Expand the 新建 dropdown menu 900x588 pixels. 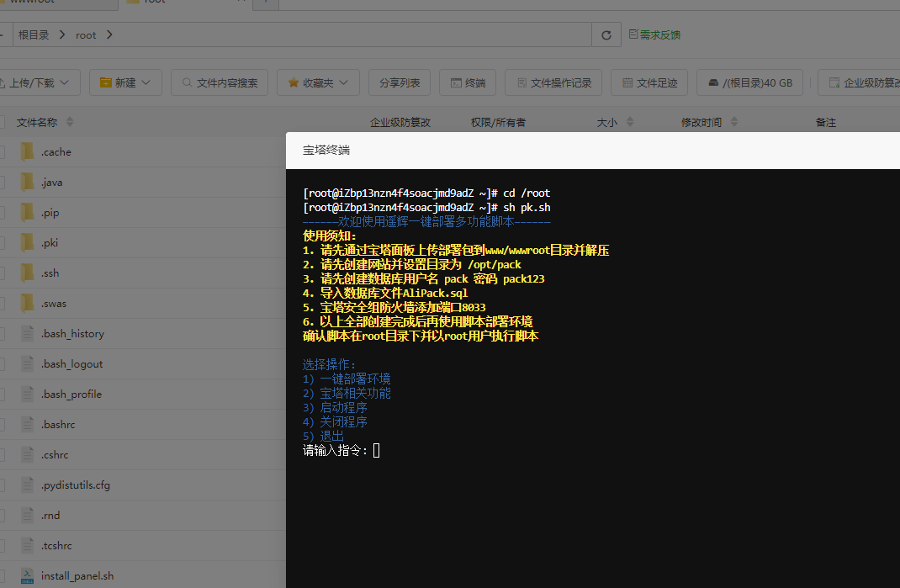coord(125,82)
